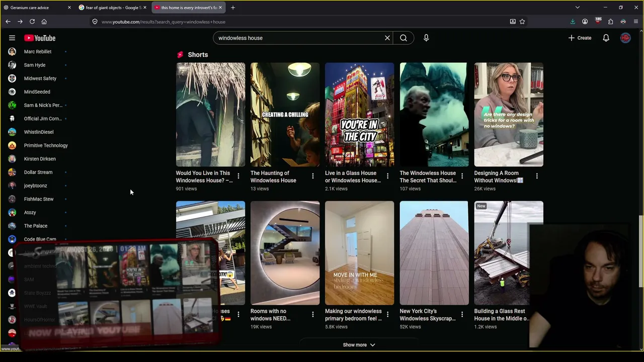Play New York City's Windowless Skyscraper short
This screenshot has width=644, height=362.
click(434, 253)
